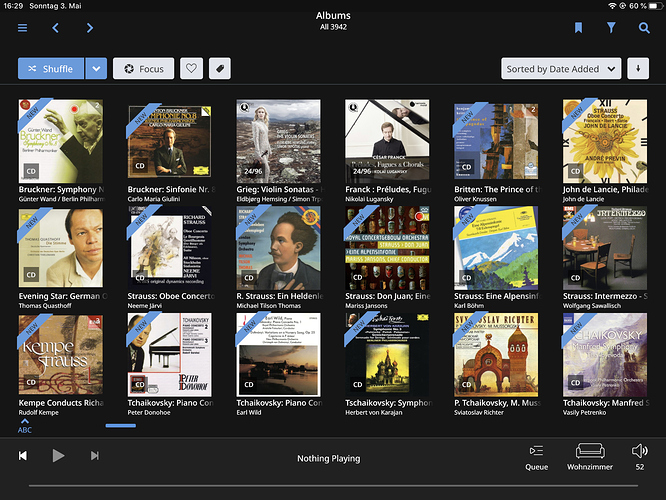The height and width of the screenshot is (500, 666).
Task: Open Tchaikovsky Piano Concertos Donohoe cover
Action: point(169,355)
